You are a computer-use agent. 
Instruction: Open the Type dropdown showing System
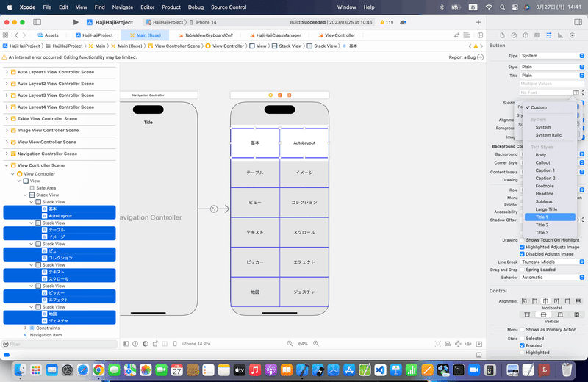coord(552,56)
